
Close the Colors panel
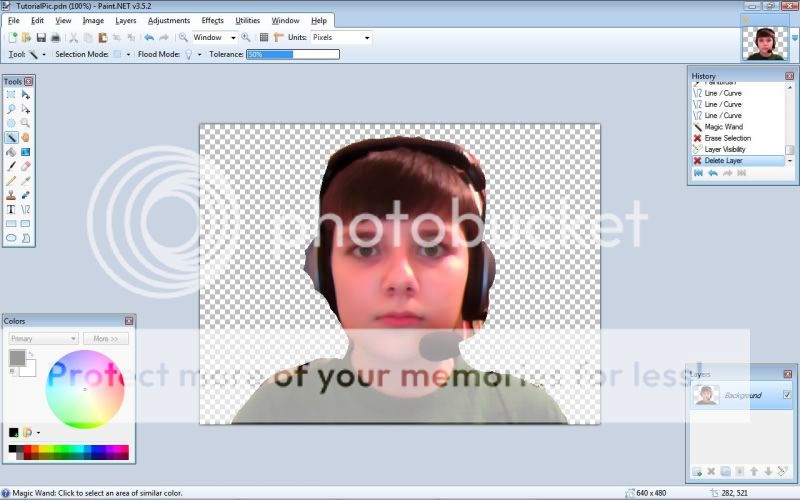coord(129,321)
